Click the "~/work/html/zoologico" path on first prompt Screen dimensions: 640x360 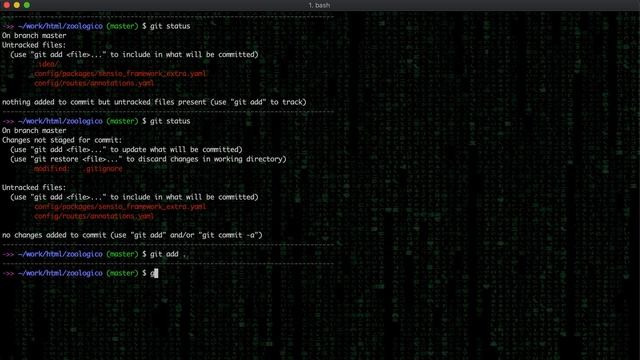(60, 26)
